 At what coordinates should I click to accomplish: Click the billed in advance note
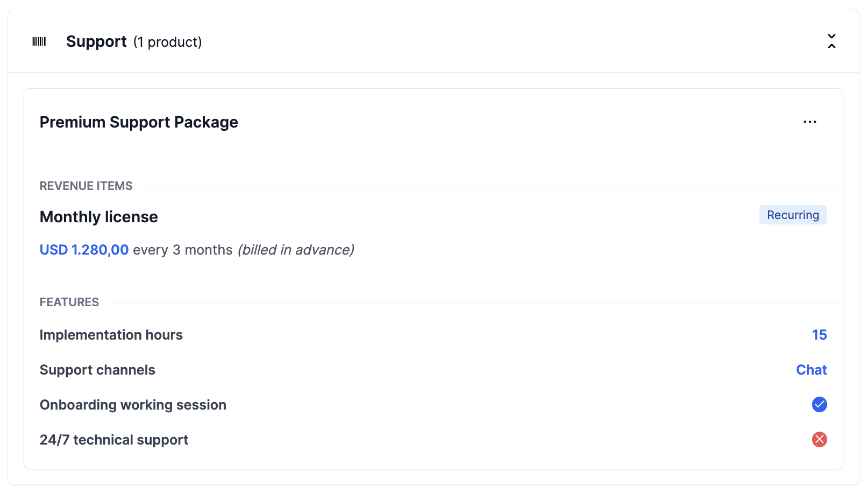[296, 250]
